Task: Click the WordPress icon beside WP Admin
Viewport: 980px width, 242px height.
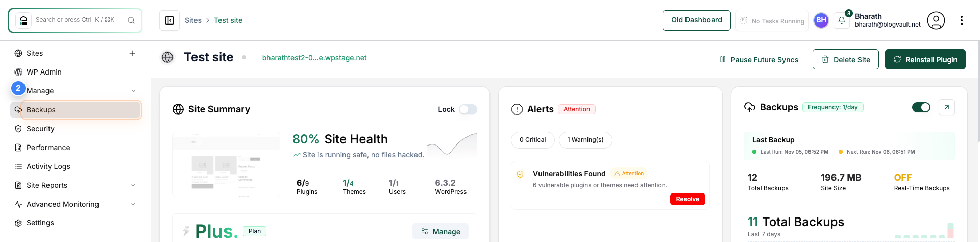Action: click(x=18, y=72)
